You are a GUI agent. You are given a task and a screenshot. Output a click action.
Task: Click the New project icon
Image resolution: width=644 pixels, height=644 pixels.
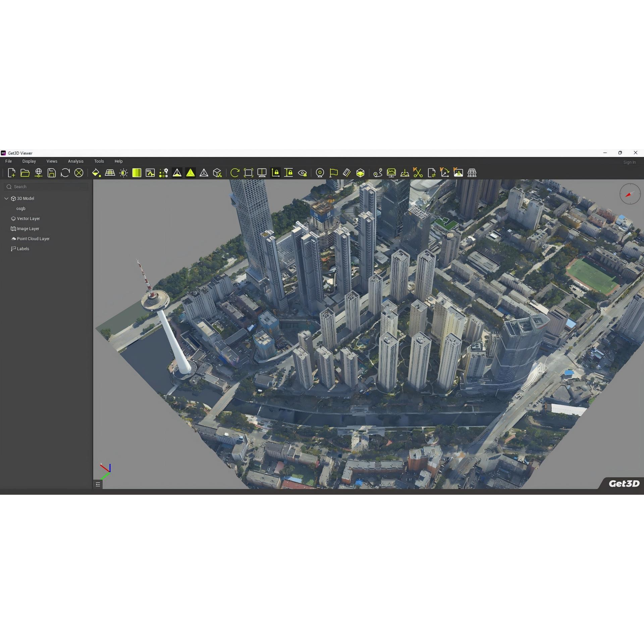pos(11,173)
